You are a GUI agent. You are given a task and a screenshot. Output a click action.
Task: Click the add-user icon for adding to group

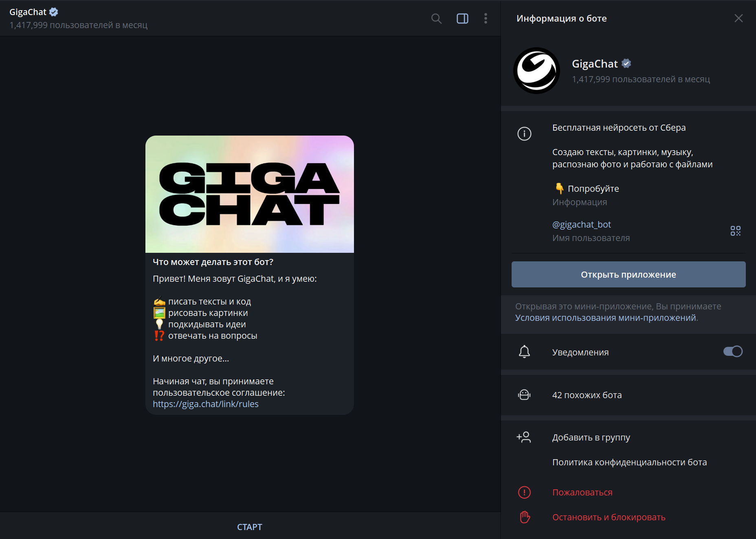coord(524,437)
